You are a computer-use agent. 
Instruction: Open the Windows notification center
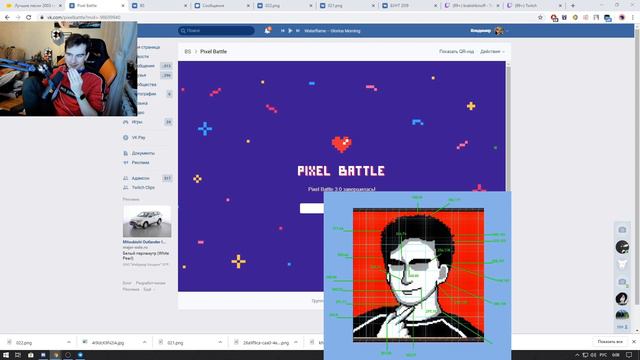tap(629, 355)
